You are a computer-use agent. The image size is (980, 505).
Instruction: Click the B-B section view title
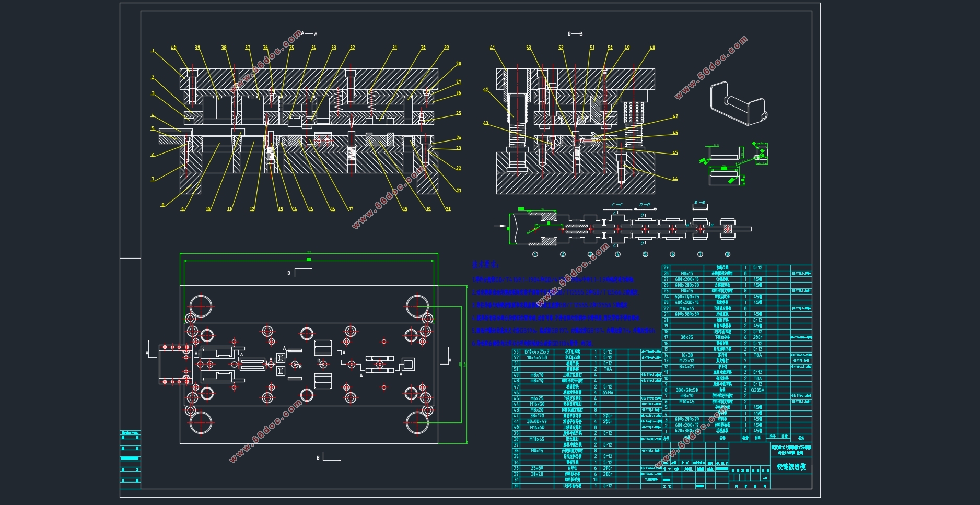[x=575, y=33]
